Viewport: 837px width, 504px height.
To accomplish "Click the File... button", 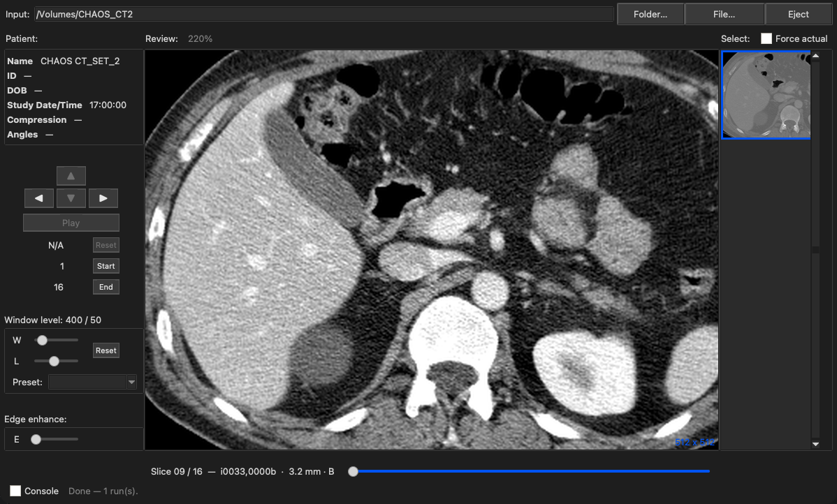I will pyautogui.click(x=724, y=15).
